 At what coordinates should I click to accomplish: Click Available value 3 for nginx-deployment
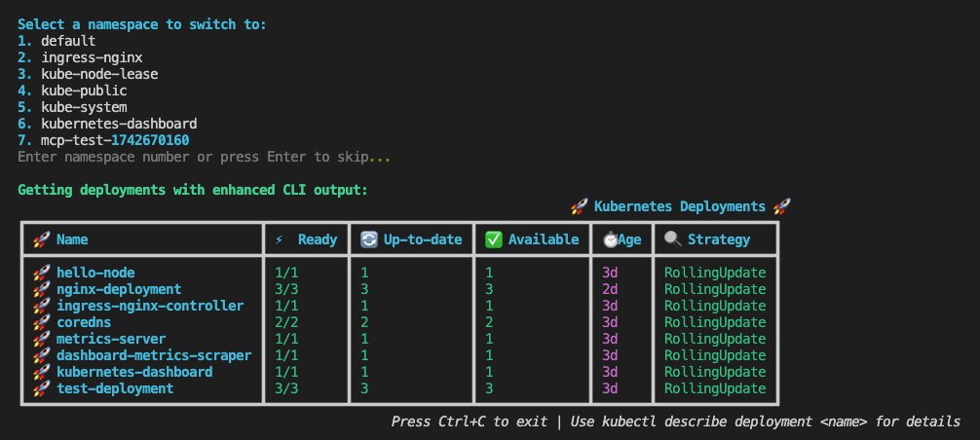[x=489, y=289]
